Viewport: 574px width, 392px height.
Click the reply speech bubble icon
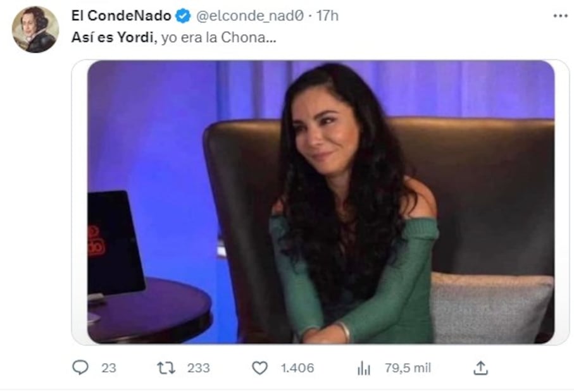(x=80, y=367)
